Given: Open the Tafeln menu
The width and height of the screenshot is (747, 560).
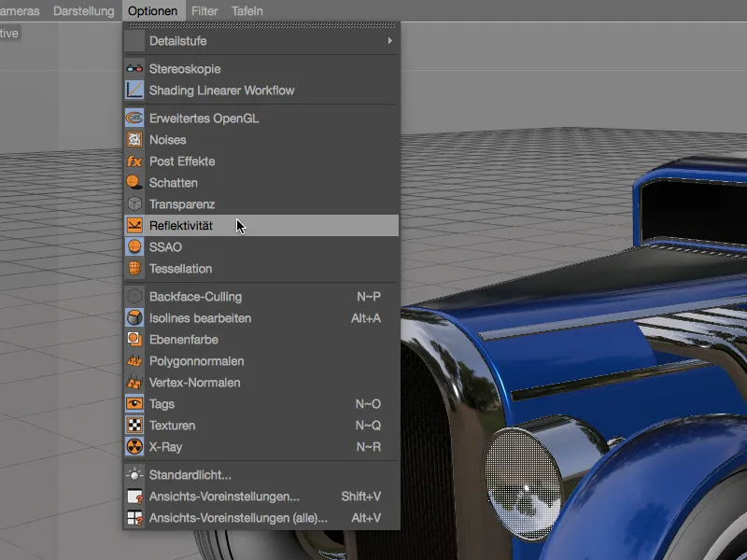Looking at the screenshot, I should (x=247, y=11).
